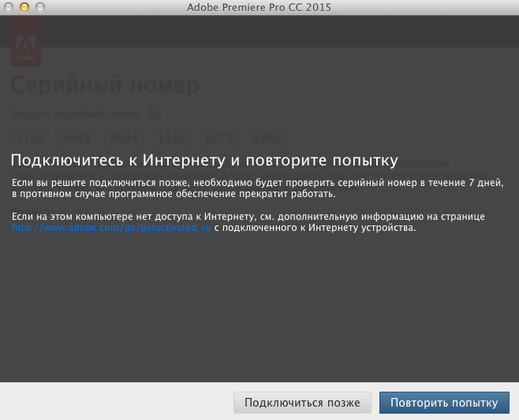Select dimmed serial field containing 9262
This screenshot has height=420, width=519.
tap(266, 138)
